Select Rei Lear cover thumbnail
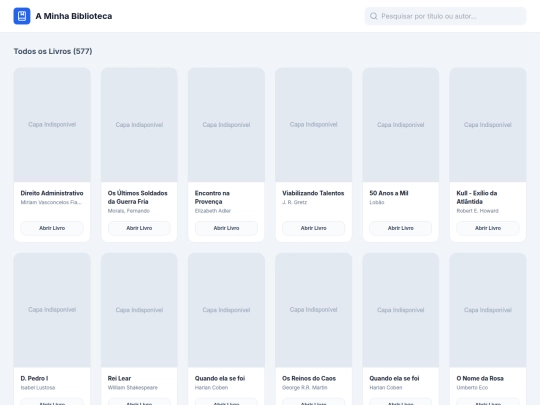The height and width of the screenshot is (405, 540). [x=139, y=310]
